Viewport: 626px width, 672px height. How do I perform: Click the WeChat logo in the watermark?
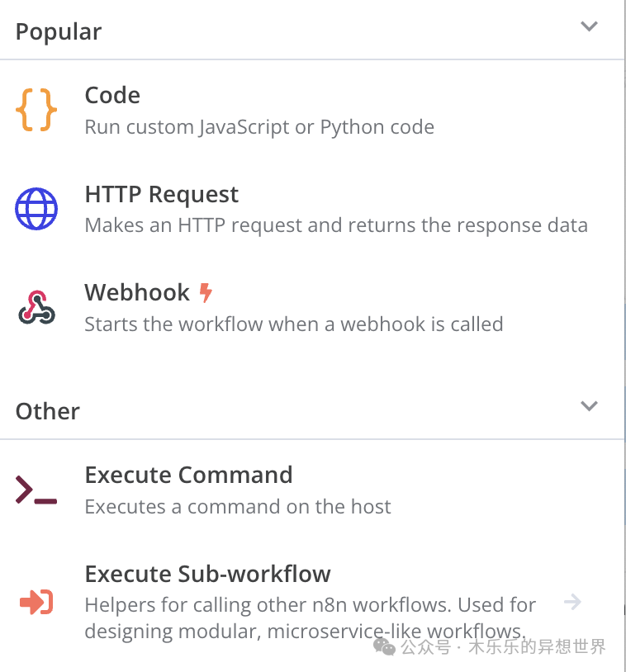point(384,646)
